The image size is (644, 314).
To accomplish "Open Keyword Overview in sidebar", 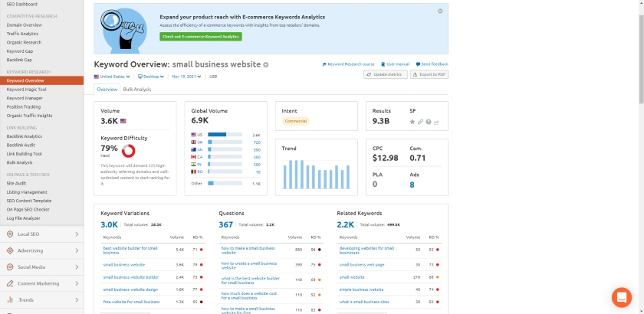I will click(x=42, y=80).
